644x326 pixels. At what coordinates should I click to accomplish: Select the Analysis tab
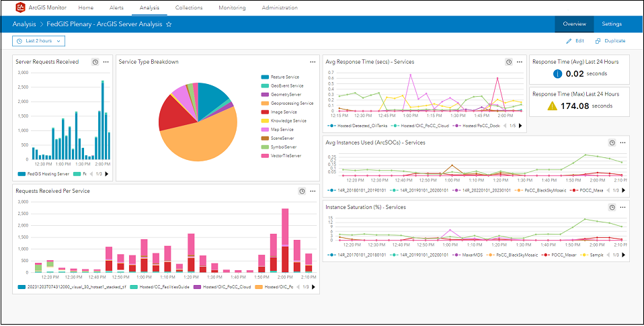click(149, 8)
